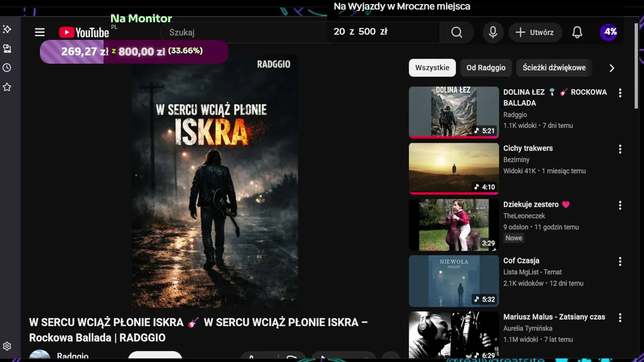Open the NIEWOLA video thumbnail
The height and width of the screenshot is (362, 644).
[454, 281]
